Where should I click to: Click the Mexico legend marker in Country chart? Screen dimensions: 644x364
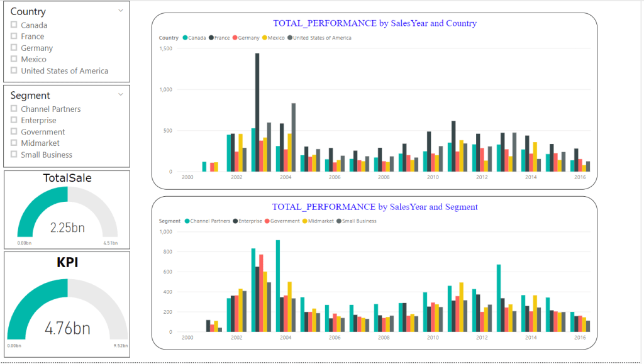[264, 38]
